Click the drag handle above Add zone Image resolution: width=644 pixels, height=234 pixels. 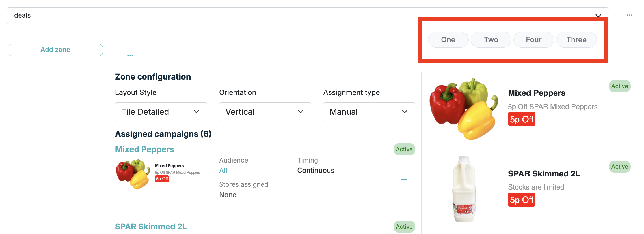[x=95, y=36]
